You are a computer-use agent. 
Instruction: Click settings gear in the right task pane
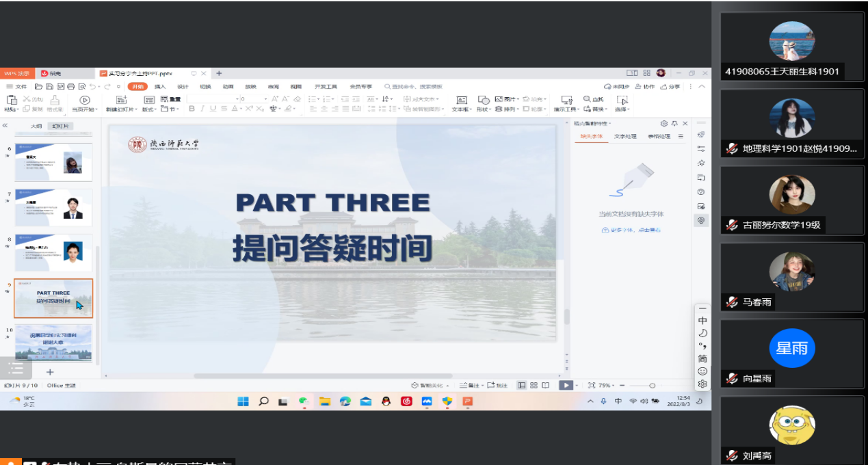point(663,124)
